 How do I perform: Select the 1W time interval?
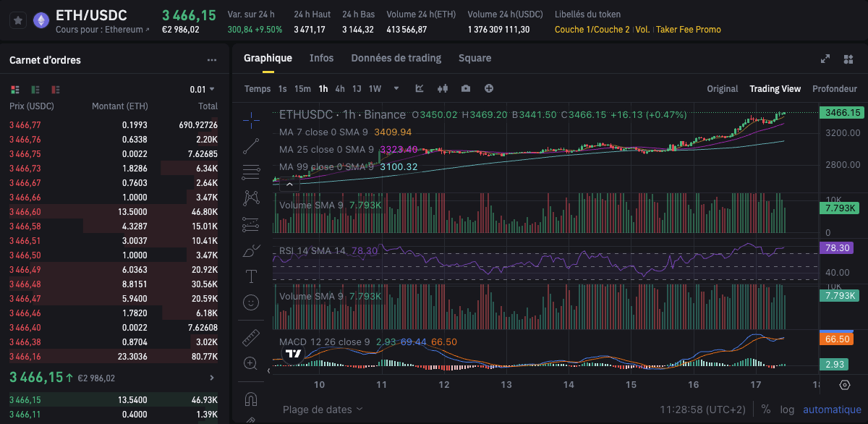click(375, 89)
